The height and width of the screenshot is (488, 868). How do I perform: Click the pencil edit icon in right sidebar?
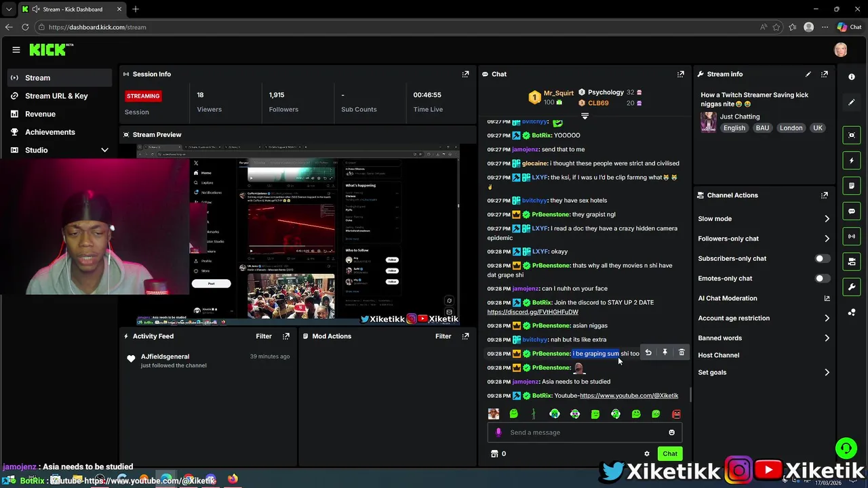(852, 102)
